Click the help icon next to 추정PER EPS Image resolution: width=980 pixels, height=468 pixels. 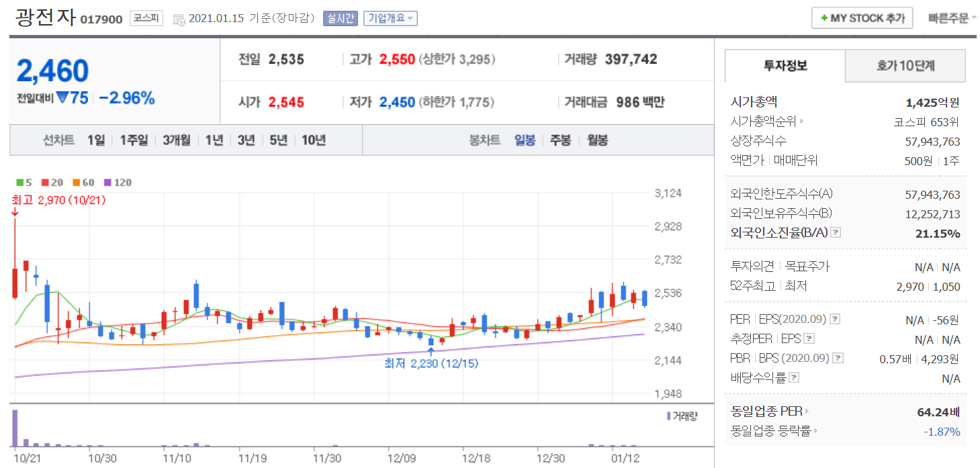click(809, 339)
